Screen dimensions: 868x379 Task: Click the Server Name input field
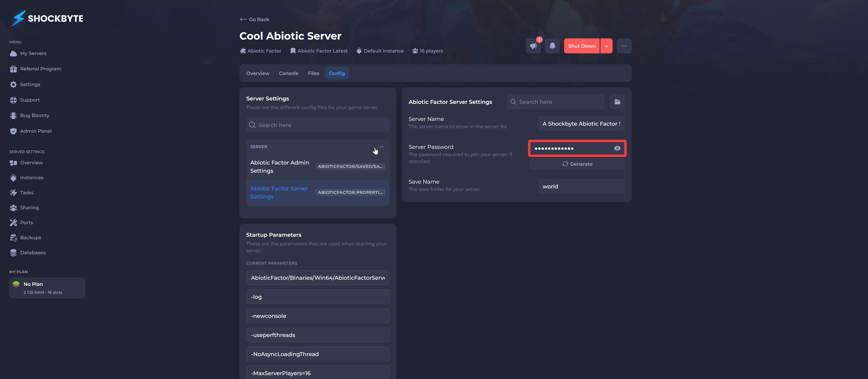pyautogui.click(x=581, y=124)
